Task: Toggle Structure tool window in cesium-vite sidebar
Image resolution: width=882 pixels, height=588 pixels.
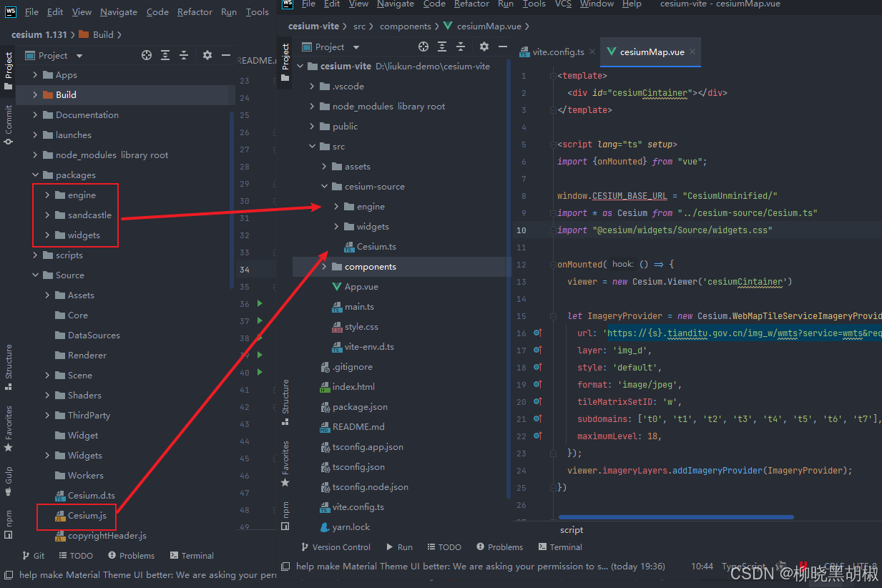Action: click(x=285, y=401)
